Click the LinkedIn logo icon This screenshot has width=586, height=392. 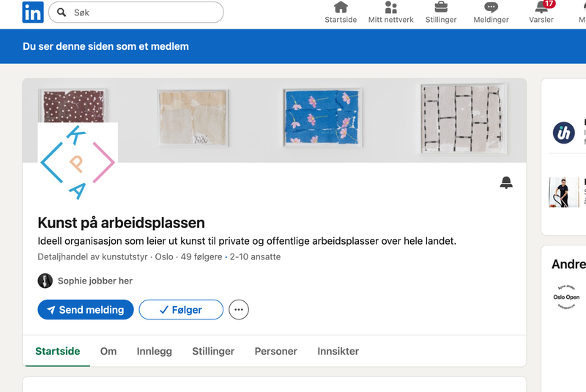coord(32,12)
